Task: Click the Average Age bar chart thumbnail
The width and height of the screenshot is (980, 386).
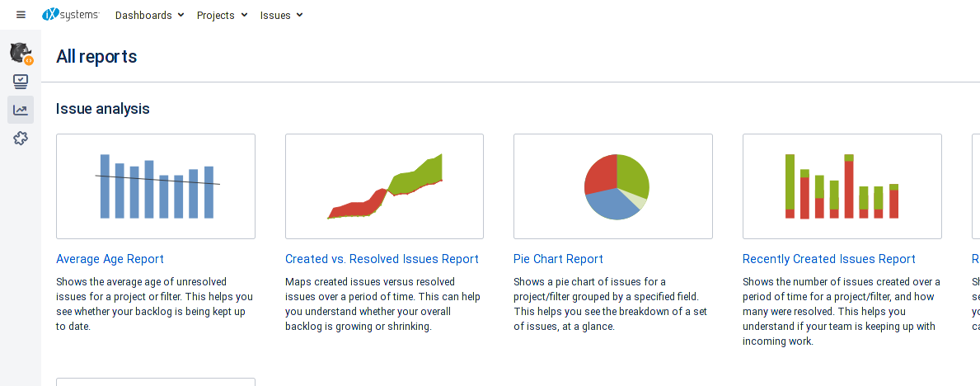Action: (156, 186)
